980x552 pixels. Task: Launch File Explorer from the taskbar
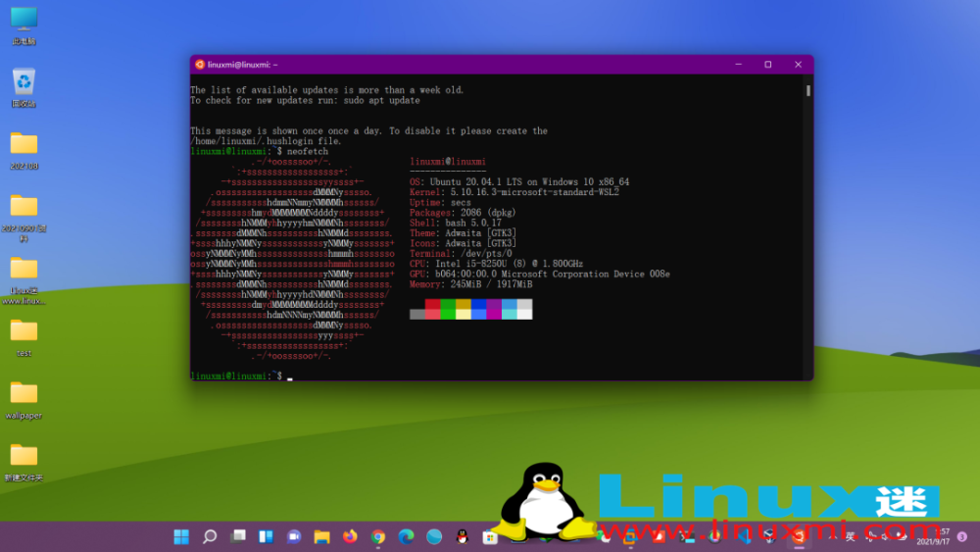pyautogui.click(x=321, y=536)
